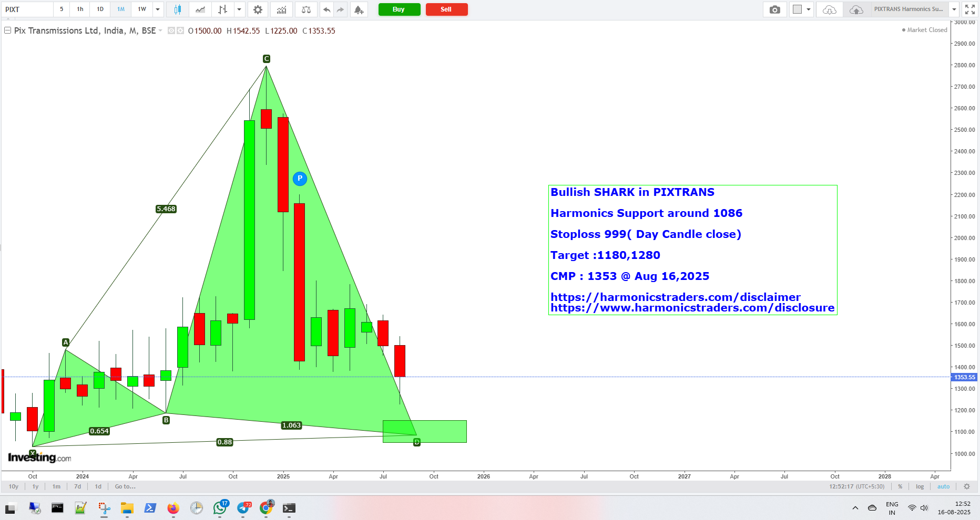Undo the last chart action
The width and height of the screenshot is (980, 520).
coord(326,9)
